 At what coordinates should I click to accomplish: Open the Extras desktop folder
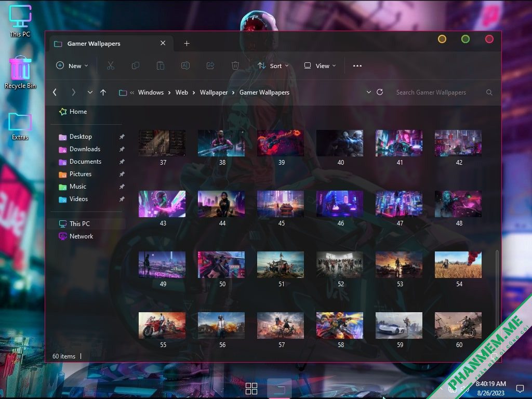[20, 126]
